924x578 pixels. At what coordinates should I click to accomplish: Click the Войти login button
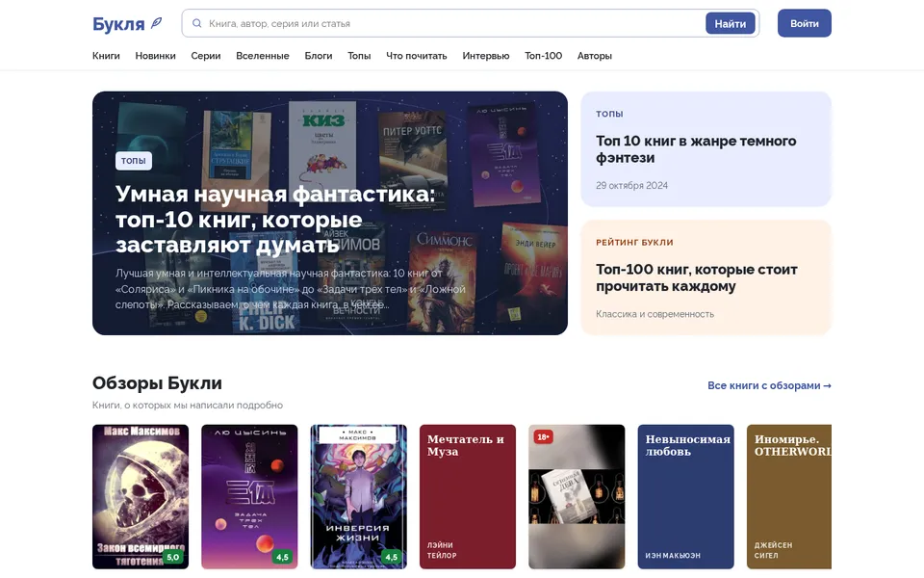(805, 23)
